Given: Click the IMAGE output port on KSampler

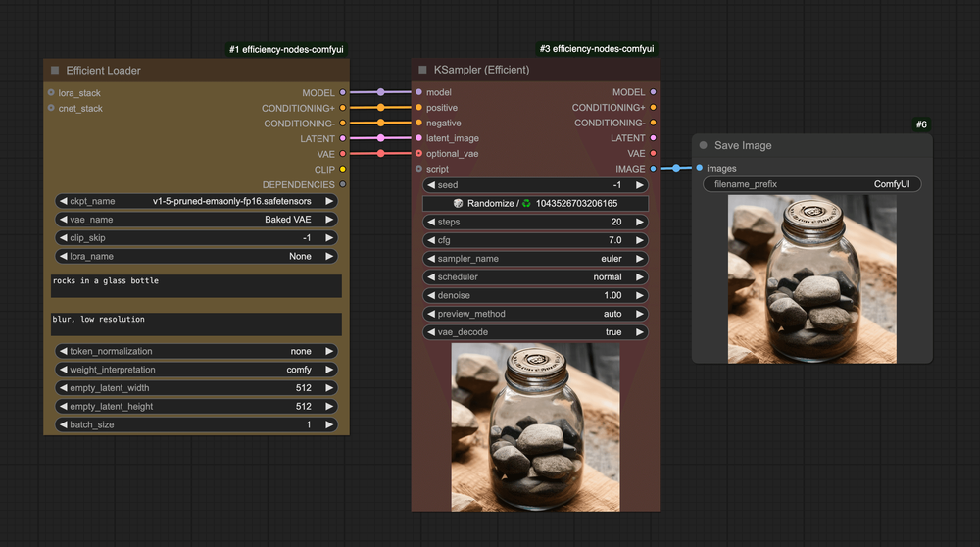Looking at the screenshot, I should 653,169.
